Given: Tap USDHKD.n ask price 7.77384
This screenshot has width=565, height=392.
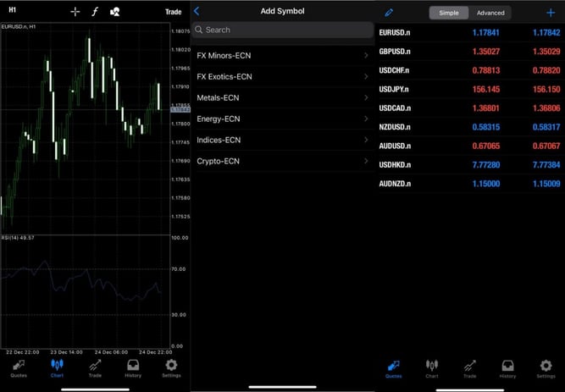Looking at the screenshot, I should click(x=546, y=165).
